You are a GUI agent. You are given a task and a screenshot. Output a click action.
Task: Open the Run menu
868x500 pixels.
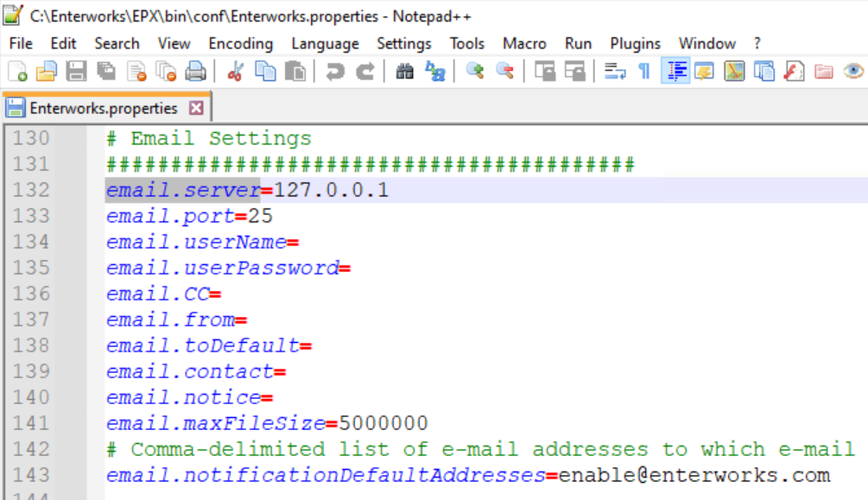(x=578, y=43)
